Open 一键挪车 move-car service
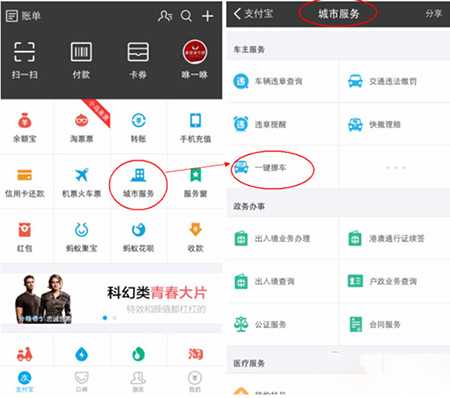Viewport: 450px width, 398px height. (x=282, y=167)
